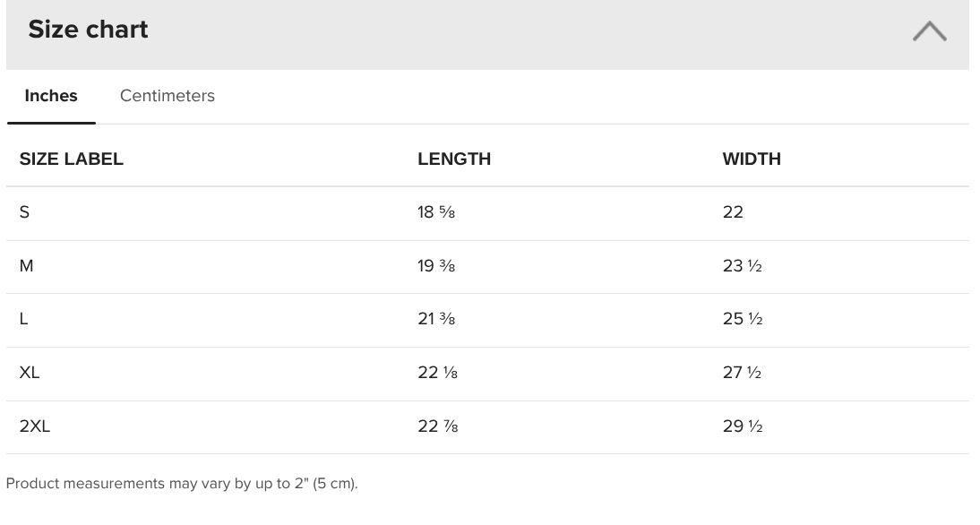Click the LENGTH column header
The image size is (980, 525).
point(454,159)
